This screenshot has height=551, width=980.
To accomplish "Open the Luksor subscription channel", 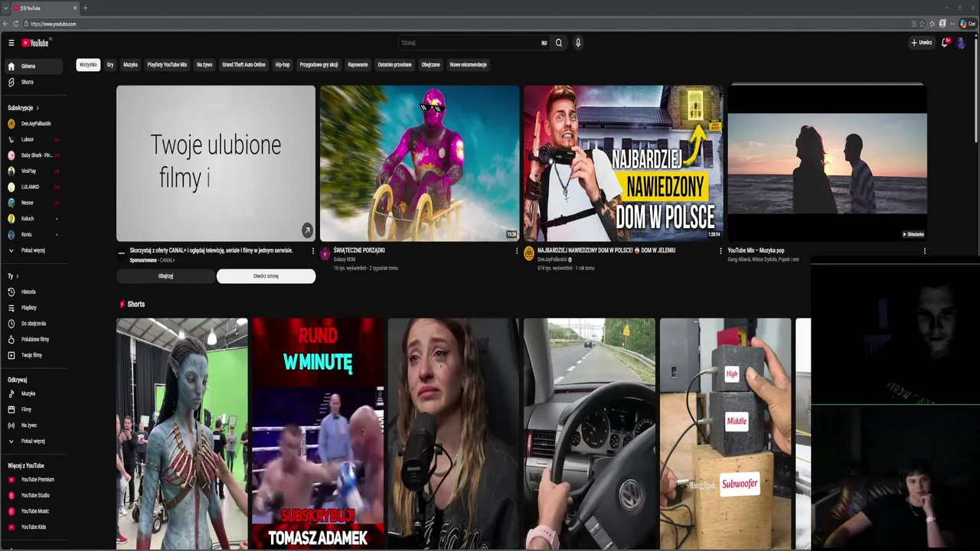I will 34,139.
